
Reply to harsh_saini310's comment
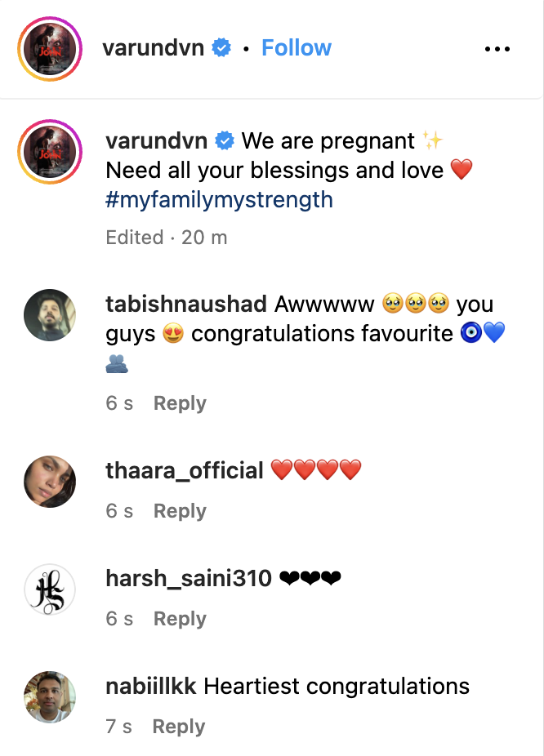(180, 619)
